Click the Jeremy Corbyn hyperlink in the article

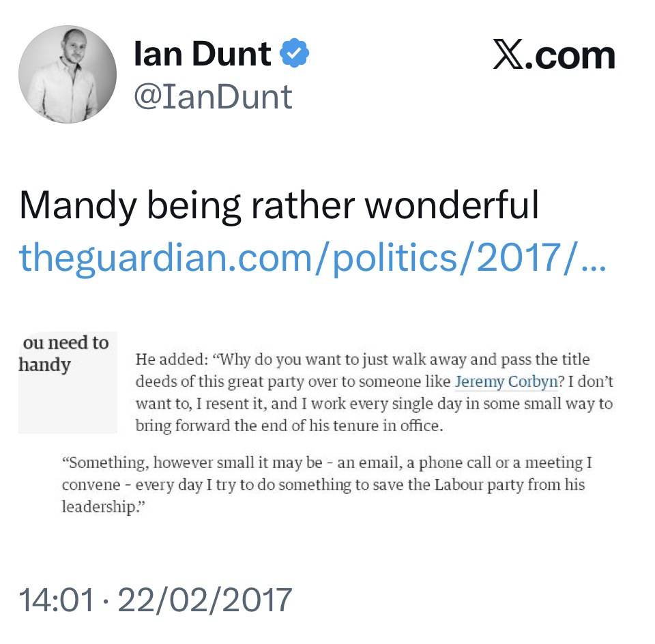click(504, 381)
